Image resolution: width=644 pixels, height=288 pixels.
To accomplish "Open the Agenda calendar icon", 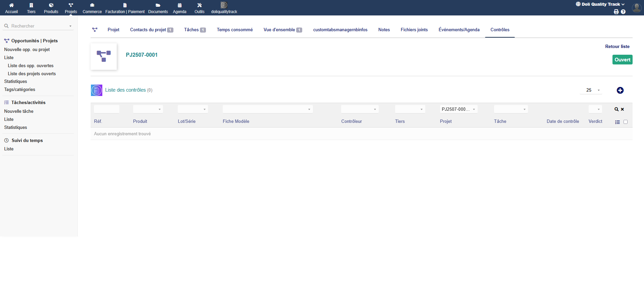I will coord(179,5).
